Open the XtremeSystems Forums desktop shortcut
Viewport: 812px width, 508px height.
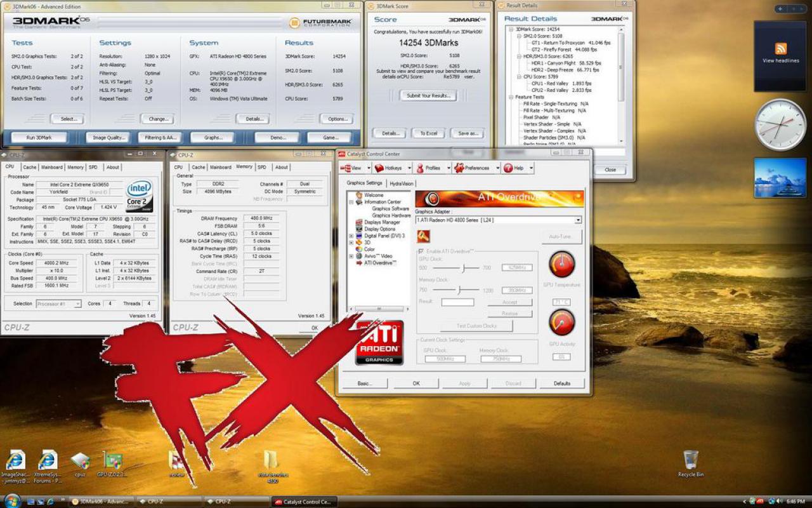48,467
